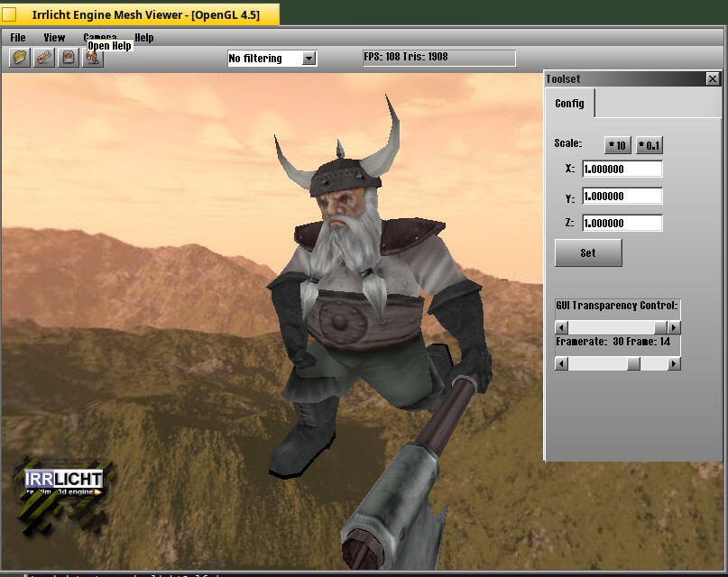Click the Z scale input field
This screenshot has height=577, width=728.
click(x=622, y=223)
